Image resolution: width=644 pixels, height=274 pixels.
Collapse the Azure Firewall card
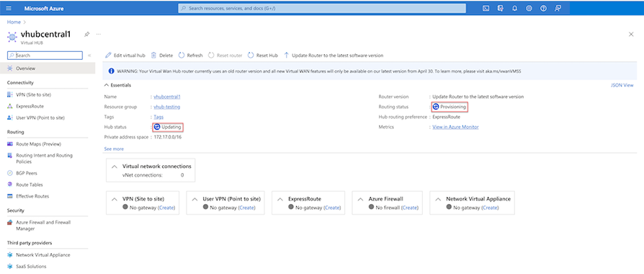(361, 199)
